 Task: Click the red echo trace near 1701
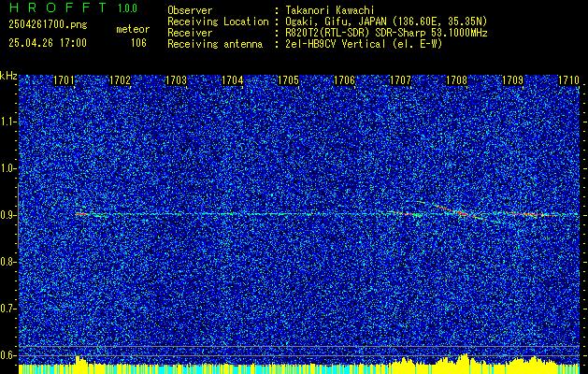[82, 214]
